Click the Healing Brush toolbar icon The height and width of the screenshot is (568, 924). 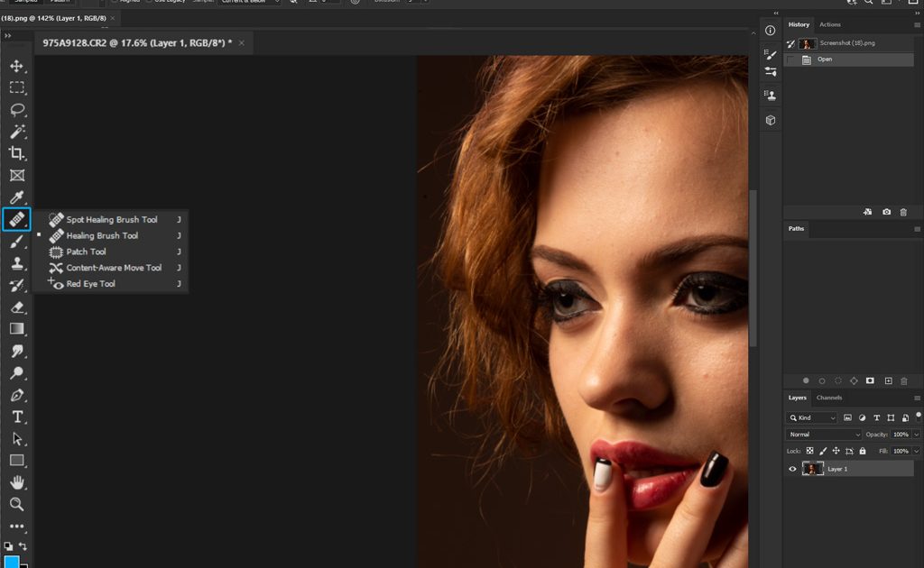(x=16, y=220)
